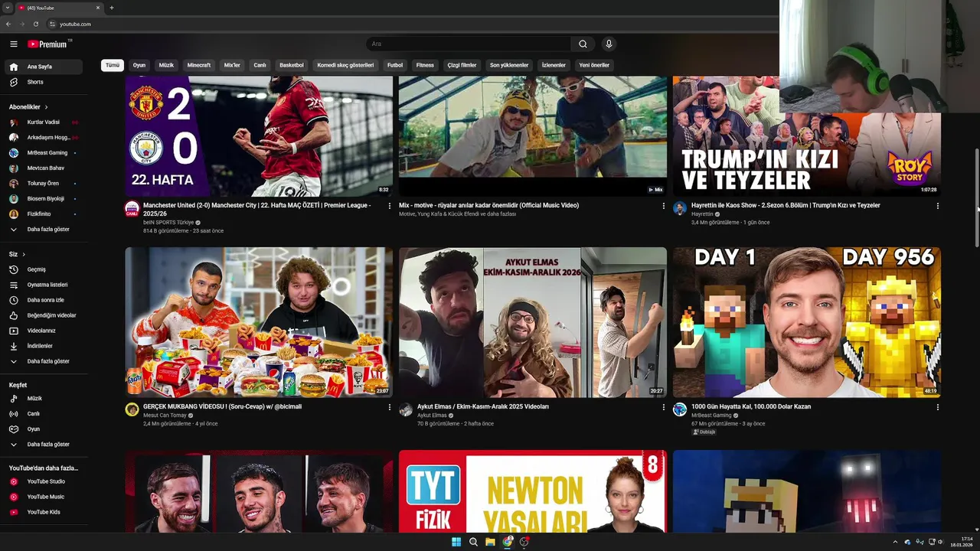Open Daha sonra izle list

pyautogui.click(x=44, y=300)
